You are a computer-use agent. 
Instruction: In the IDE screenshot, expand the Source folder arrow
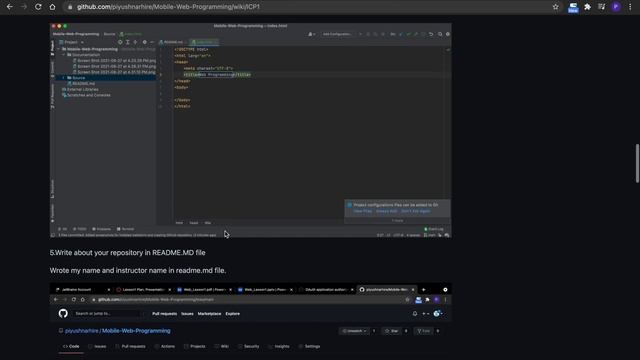[64, 78]
